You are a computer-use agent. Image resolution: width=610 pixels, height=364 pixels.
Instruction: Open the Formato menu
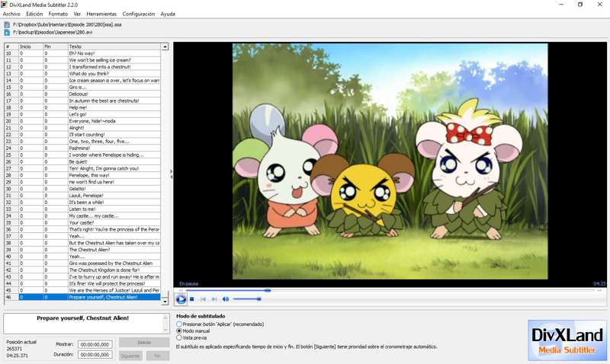58,14
